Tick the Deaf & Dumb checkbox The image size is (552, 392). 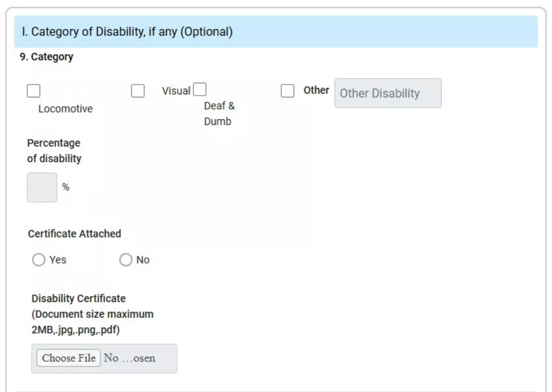click(x=199, y=90)
